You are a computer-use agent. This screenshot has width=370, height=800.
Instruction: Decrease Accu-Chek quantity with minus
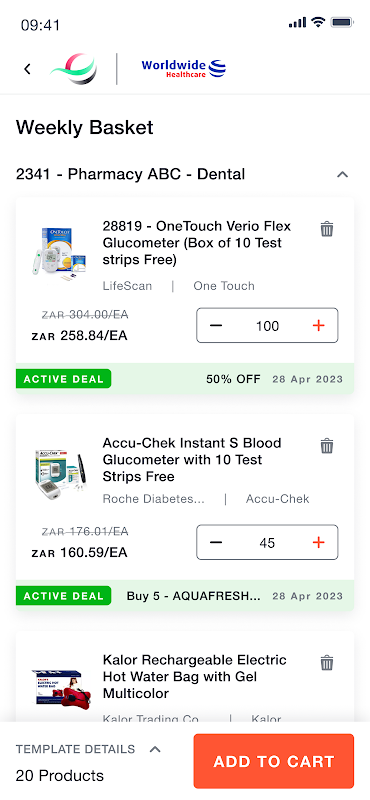pos(216,542)
